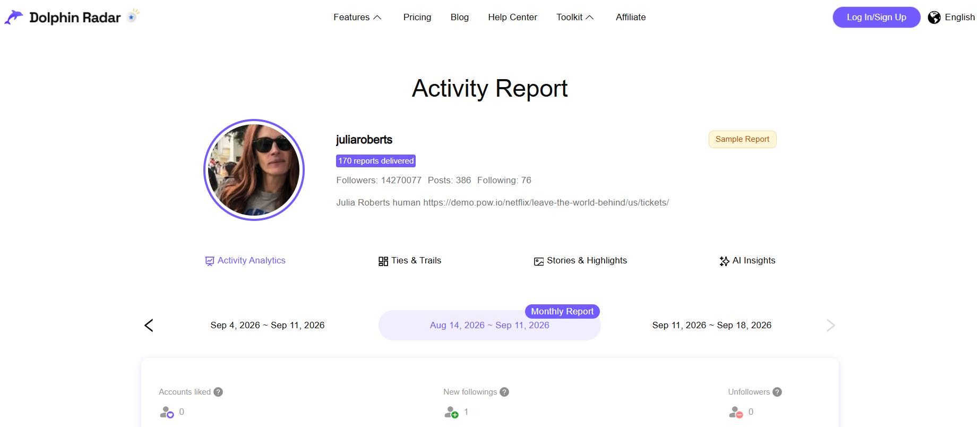Viewport: 980px width, 427px height.
Task: Go to next report period arrow
Action: 831,325
